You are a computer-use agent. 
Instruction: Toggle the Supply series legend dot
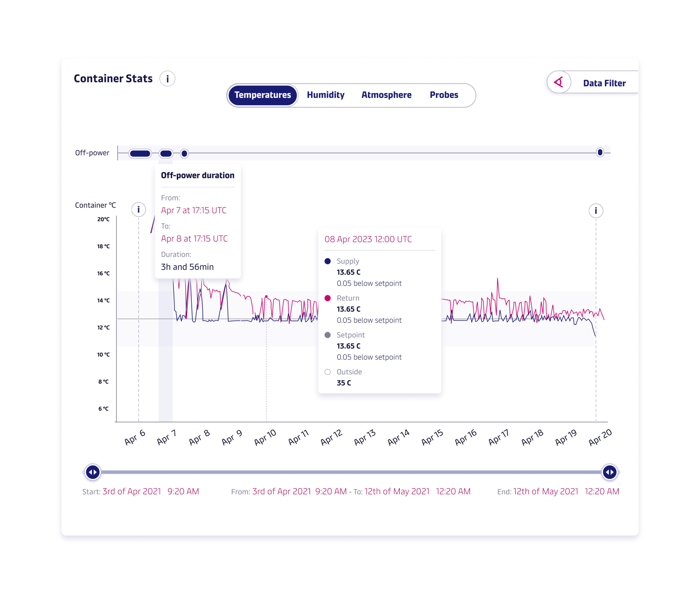pos(327,261)
